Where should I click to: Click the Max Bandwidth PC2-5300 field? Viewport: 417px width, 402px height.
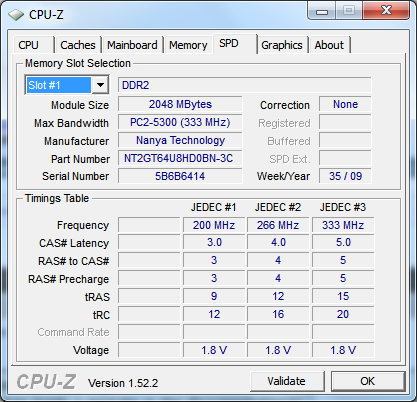click(x=180, y=122)
